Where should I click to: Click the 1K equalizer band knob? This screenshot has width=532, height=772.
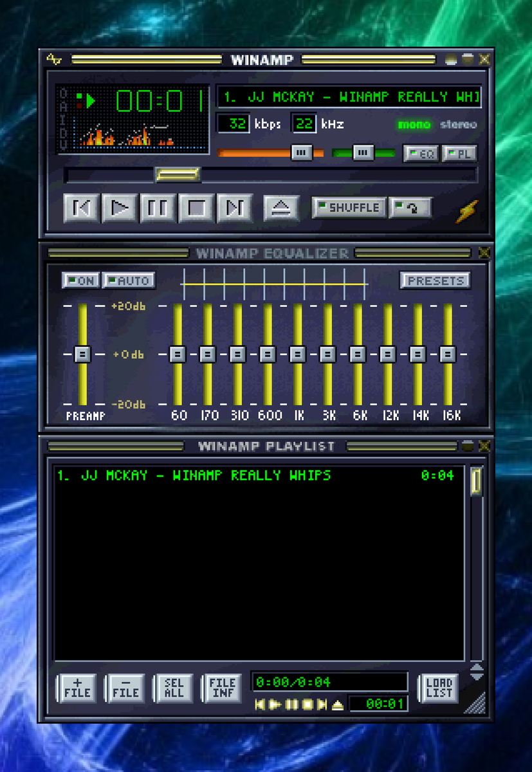point(298,354)
